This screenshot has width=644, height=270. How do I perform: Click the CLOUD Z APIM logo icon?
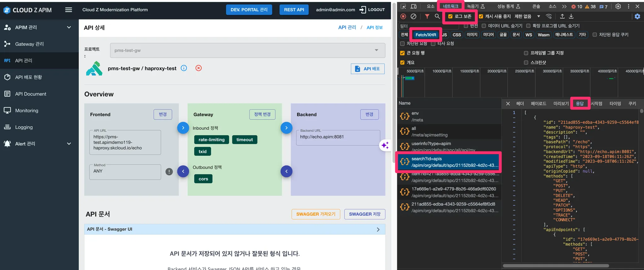(x=7, y=10)
